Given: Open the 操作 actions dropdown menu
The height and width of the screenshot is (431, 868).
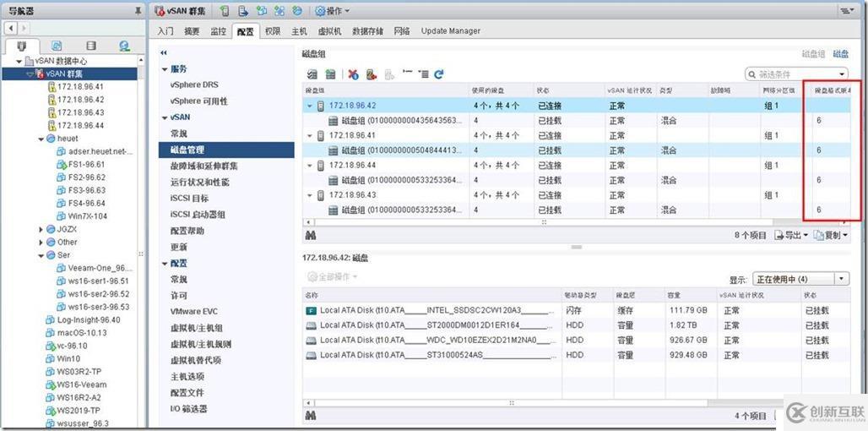Looking at the screenshot, I should [x=333, y=11].
